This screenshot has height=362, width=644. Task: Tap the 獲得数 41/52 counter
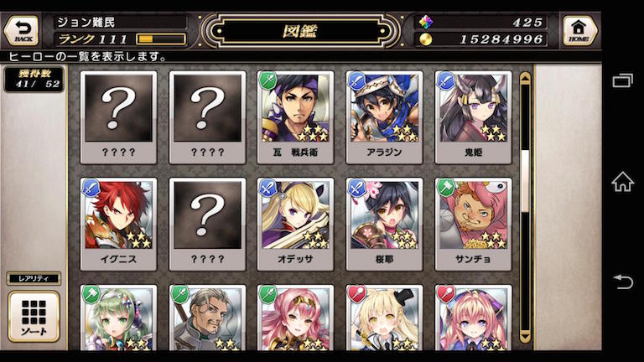(34, 80)
